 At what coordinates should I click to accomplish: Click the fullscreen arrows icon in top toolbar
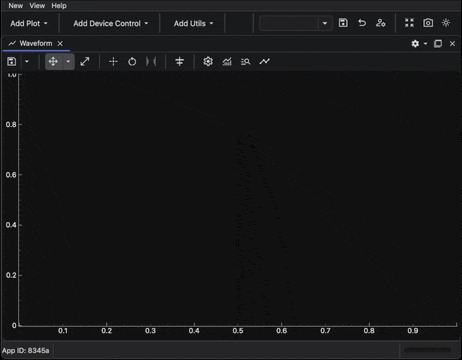pos(409,23)
